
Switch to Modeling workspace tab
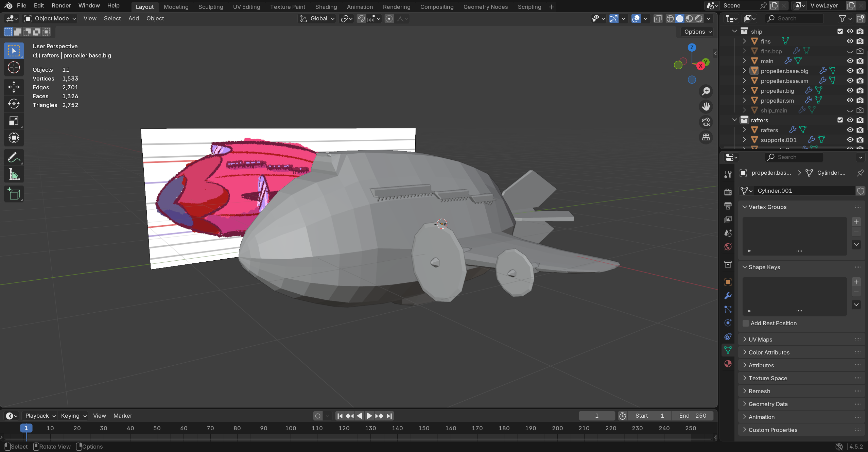point(176,7)
